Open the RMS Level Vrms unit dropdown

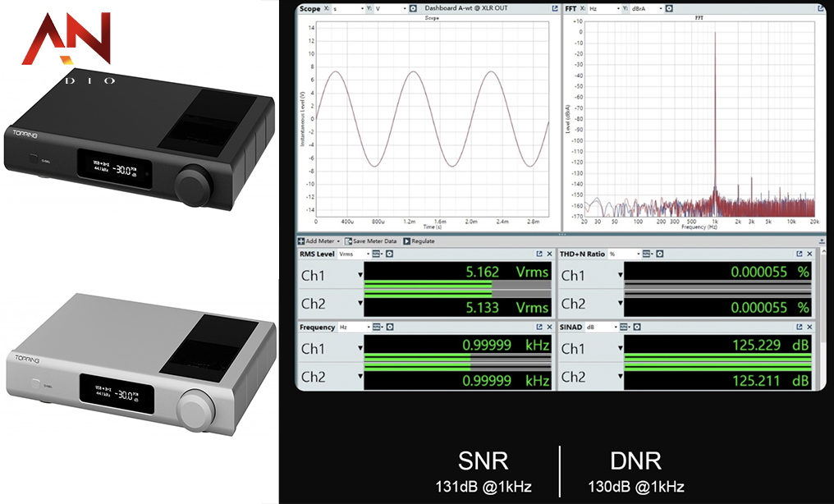click(x=355, y=254)
